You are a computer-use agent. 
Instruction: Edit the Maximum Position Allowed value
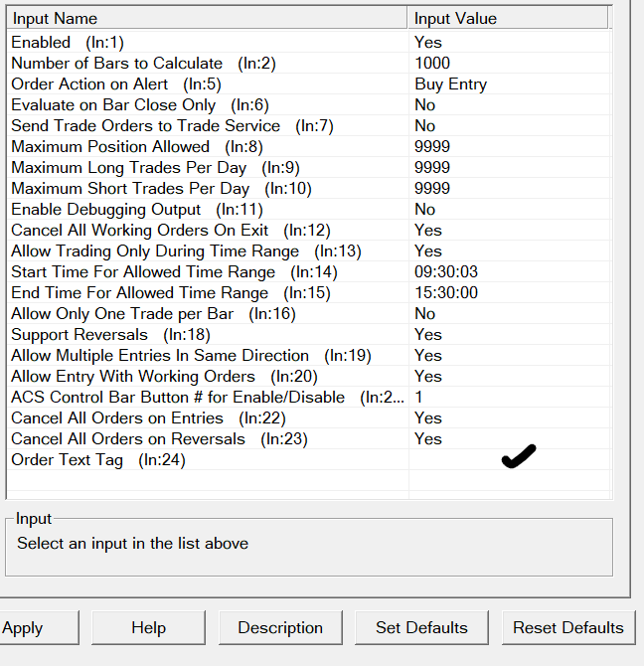432,146
